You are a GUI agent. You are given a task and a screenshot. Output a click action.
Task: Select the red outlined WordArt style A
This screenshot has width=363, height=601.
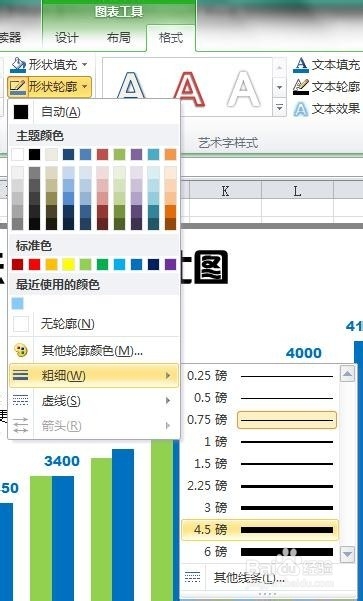(x=189, y=89)
